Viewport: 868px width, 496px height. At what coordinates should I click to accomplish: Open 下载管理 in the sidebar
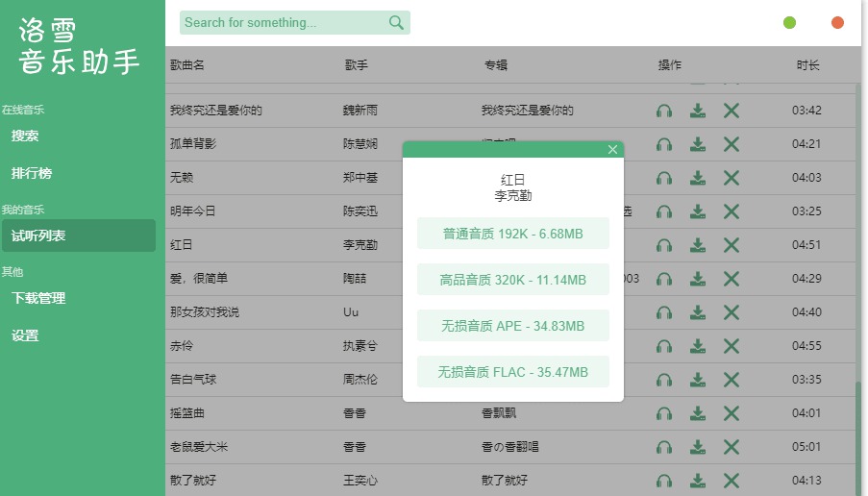pyautogui.click(x=38, y=298)
